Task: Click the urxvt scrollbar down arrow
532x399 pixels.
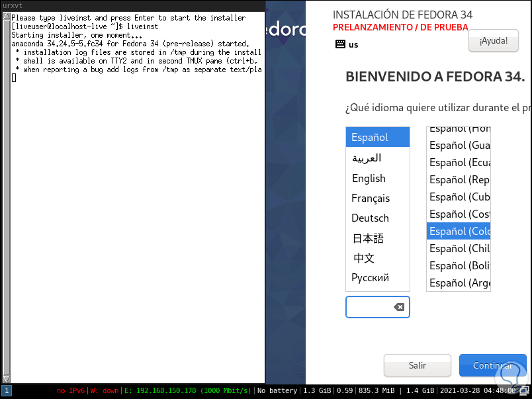Action: (7, 379)
